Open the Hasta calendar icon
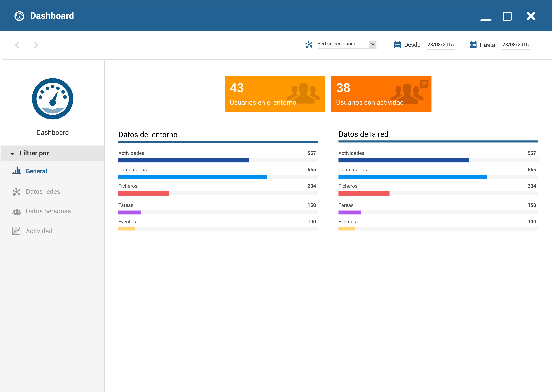The height and width of the screenshot is (392, 552). [x=473, y=45]
